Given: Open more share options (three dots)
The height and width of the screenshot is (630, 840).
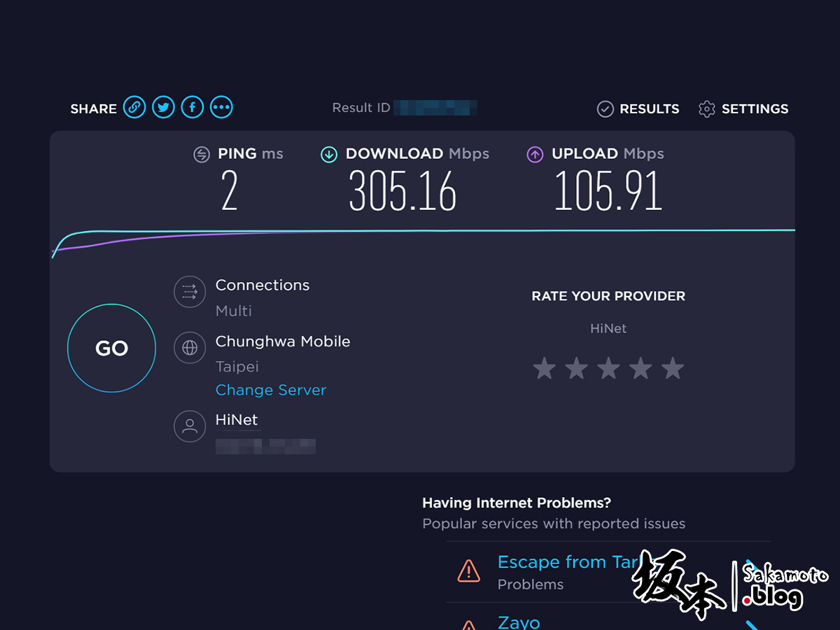Looking at the screenshot, I should point(221,108).
